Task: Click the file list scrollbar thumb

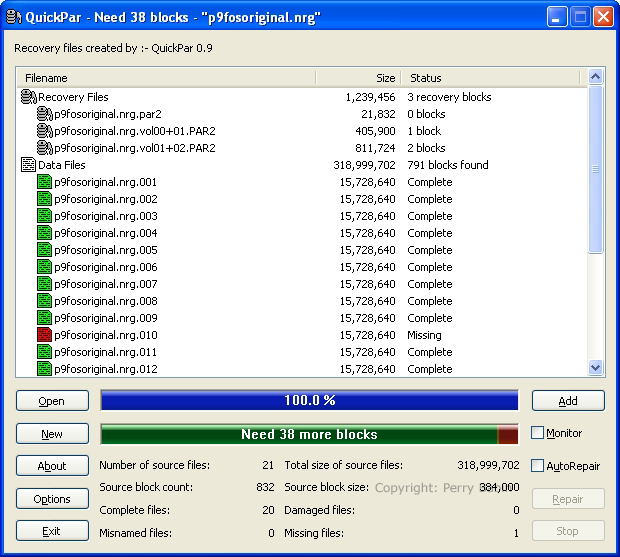Action: tap(595, 169)
